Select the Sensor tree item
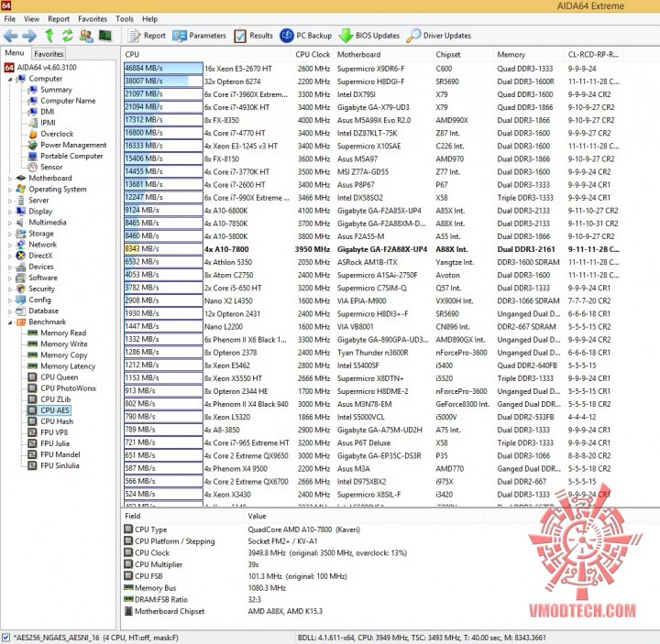660x644 pixels. click(x=51, y=167)
